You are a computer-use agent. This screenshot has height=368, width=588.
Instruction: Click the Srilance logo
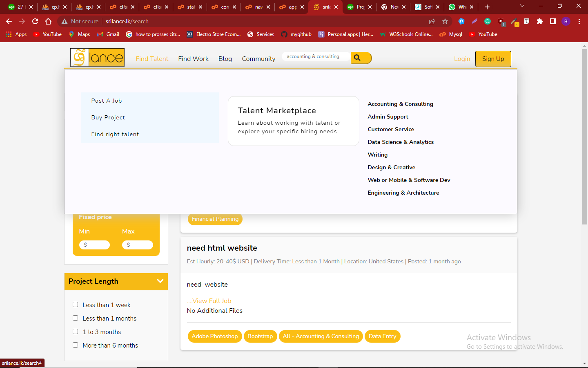coord(97,58)
